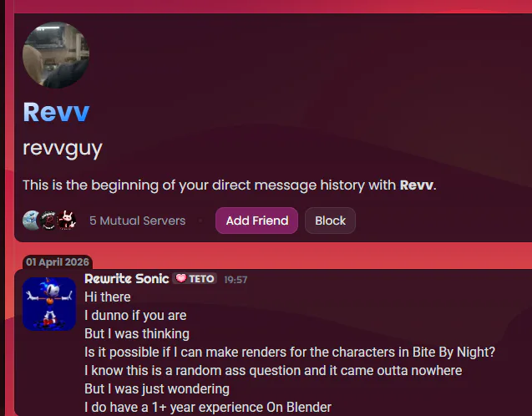Click the Revv display name heading
This screenshot has height=416, width=532.
pyautogui.click(x=56, y=112)
